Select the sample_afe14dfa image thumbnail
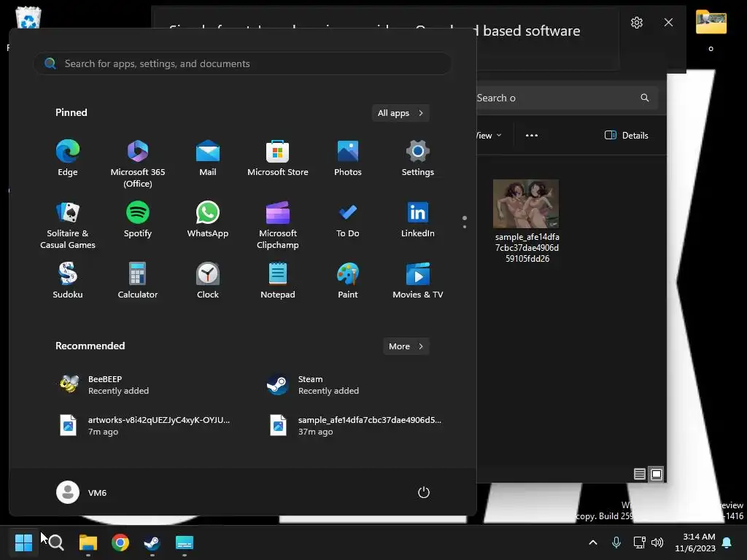Viewport: 747px width, 560px height. tap(526, 204)
